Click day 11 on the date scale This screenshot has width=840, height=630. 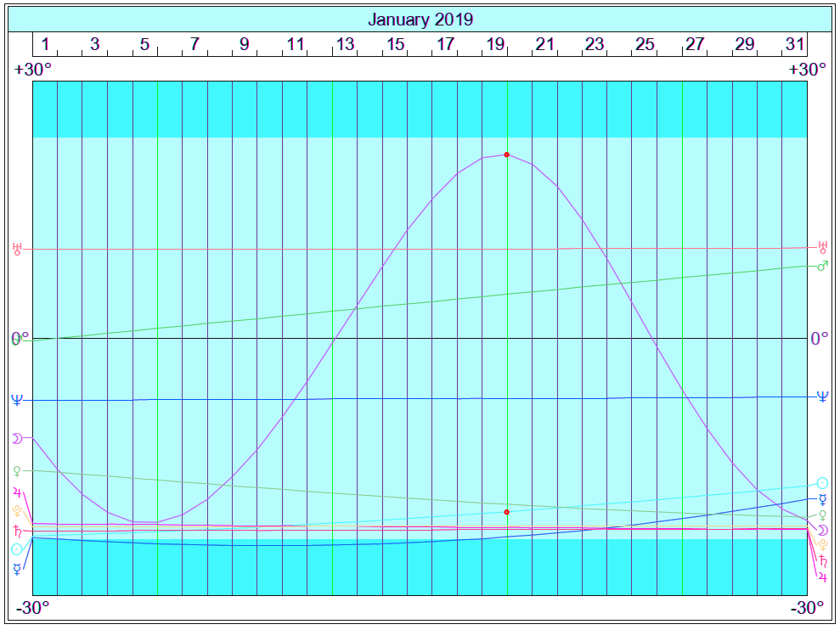(x=296, y=43)
